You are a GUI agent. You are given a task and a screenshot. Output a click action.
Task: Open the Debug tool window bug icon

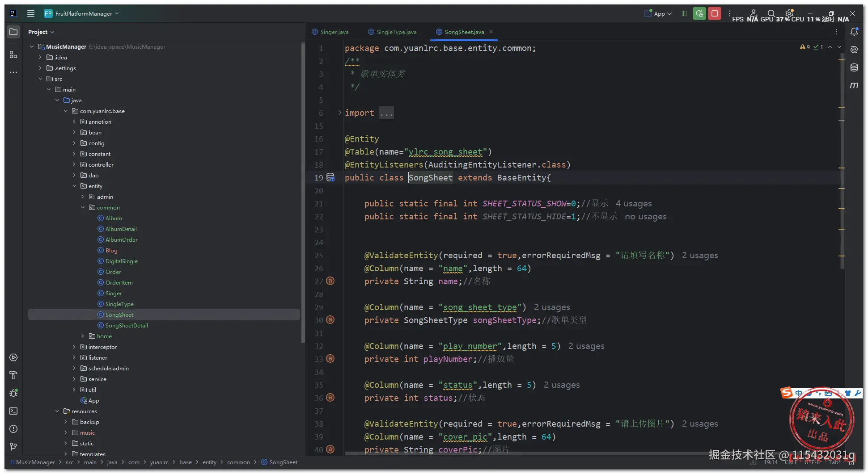[13, 393]
